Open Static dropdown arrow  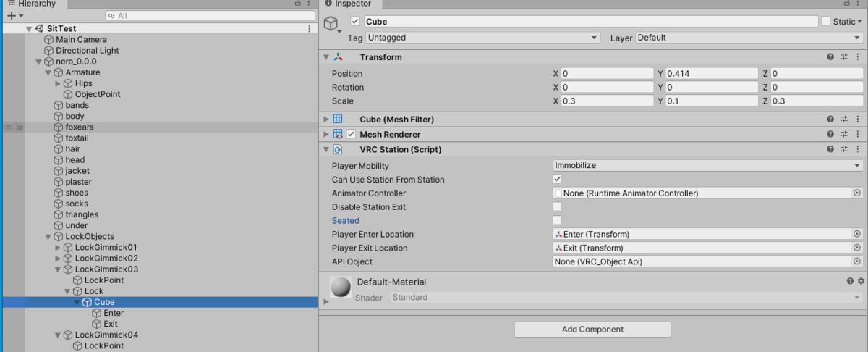click(860, 22)
